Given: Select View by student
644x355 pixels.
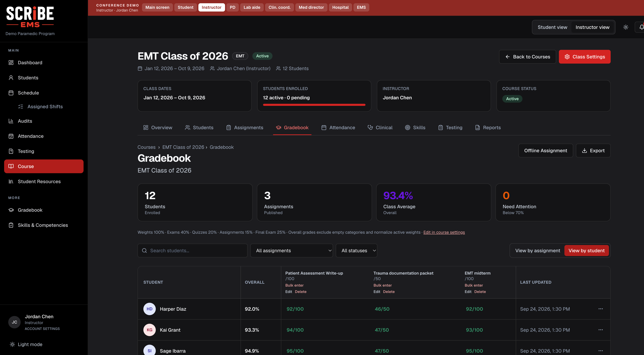Looking at the screenshot, I should [586, 251].
